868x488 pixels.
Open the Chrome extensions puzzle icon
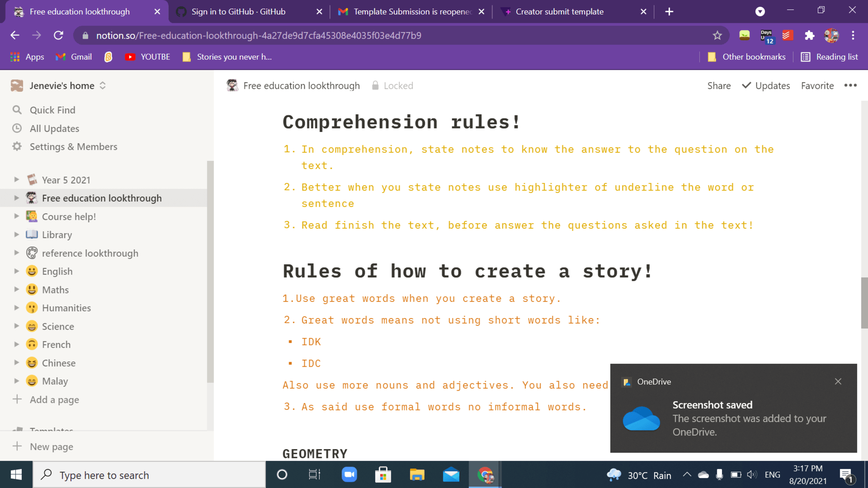[809, 35]
